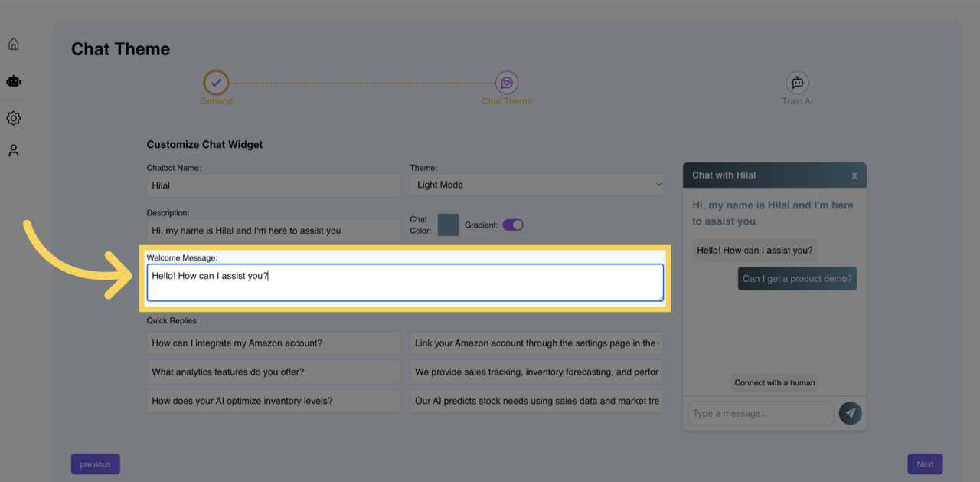
Task: Click the chatbot robot icon in sidebar
Action: [x=14, y=80]
